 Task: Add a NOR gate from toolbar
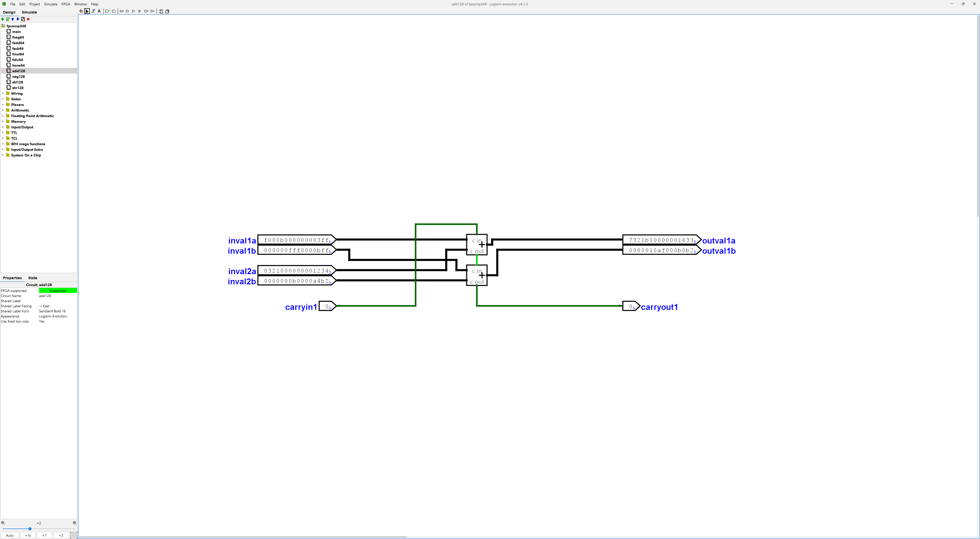pyautogui.click(x=153, y=11)
